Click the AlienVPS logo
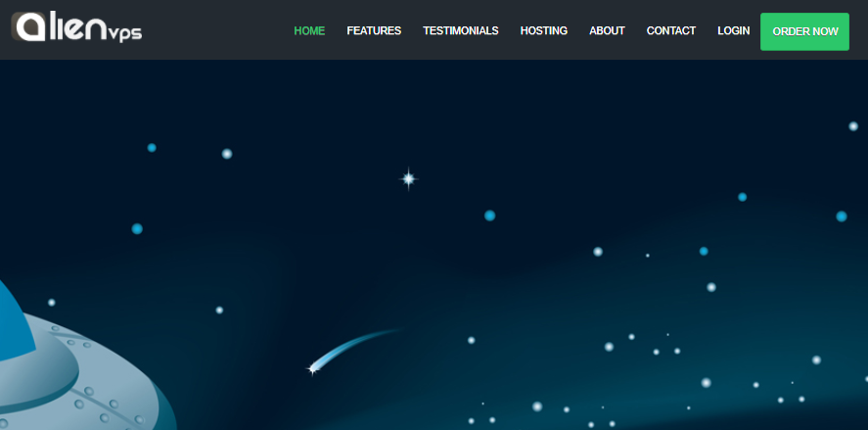868x430 pixels. click(76, 27)
